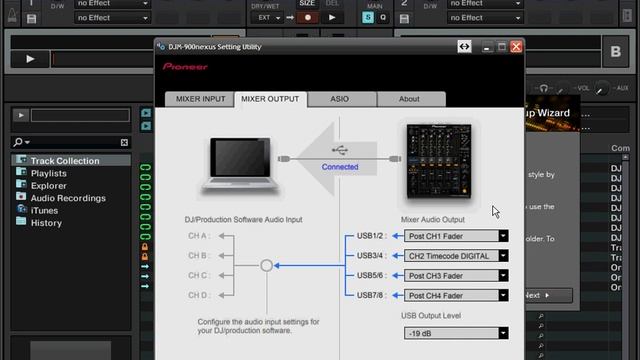This screenshot has width=640, height=360.
Task: Open USB3/4 CH2 Timecode DIGITAL dropdown
Action: tap(456, 256)
